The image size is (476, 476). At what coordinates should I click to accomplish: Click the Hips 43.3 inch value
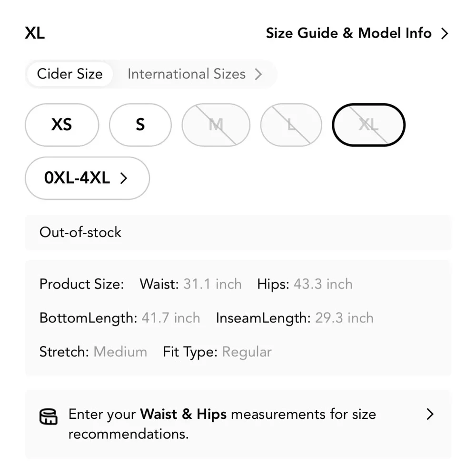(323, 284)
